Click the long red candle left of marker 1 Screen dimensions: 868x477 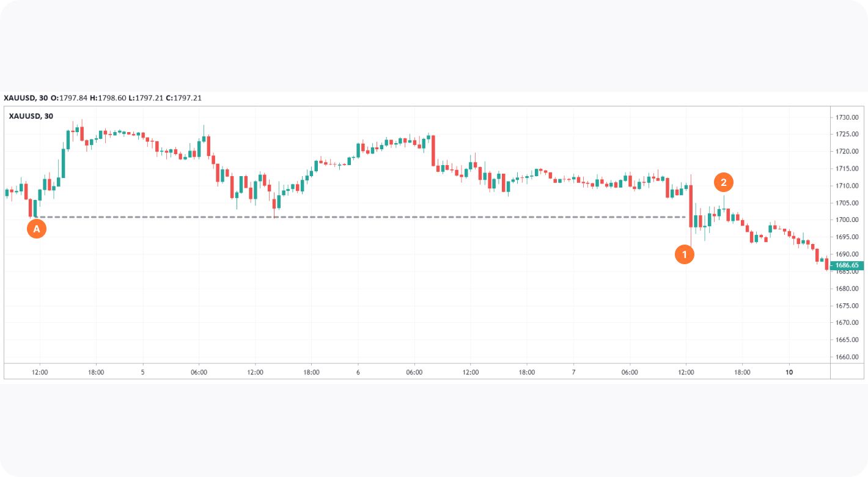pos(691,205)
